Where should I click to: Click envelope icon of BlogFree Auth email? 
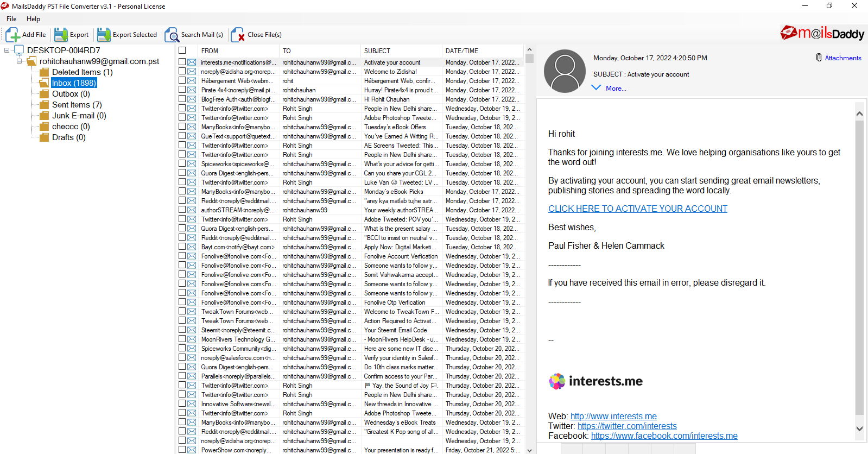coord(192,99)
